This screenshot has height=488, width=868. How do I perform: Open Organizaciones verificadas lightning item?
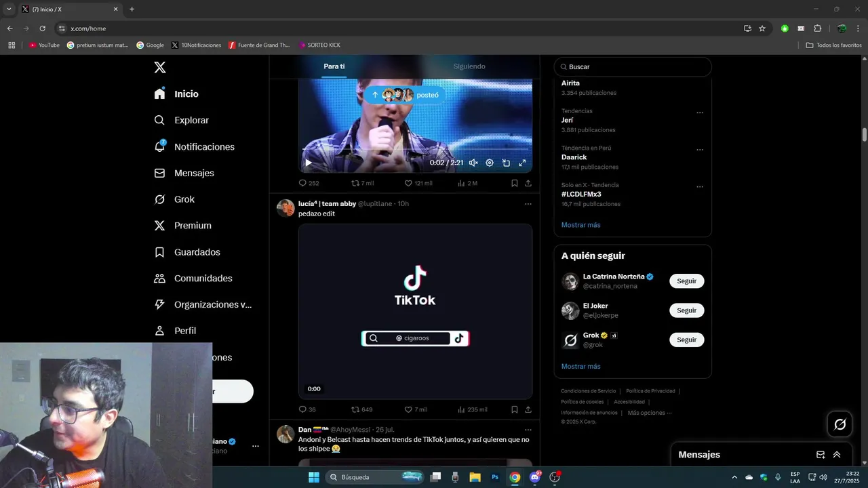tap(203, 304)
